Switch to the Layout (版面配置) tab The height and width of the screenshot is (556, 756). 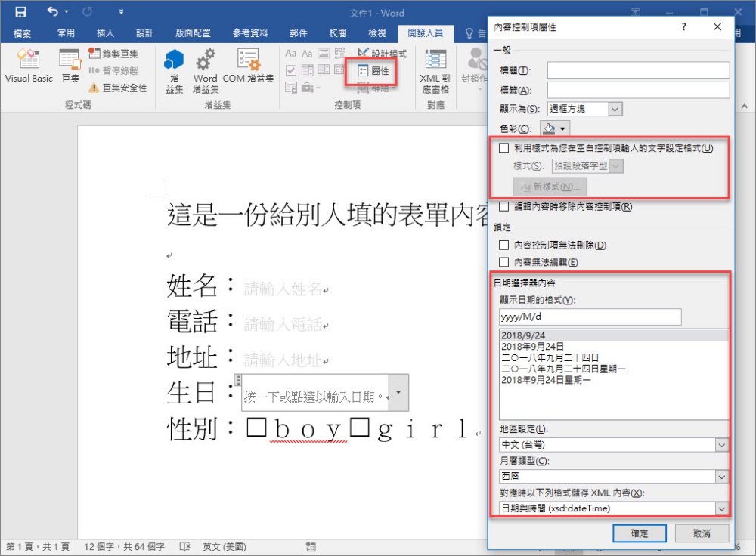193,32
